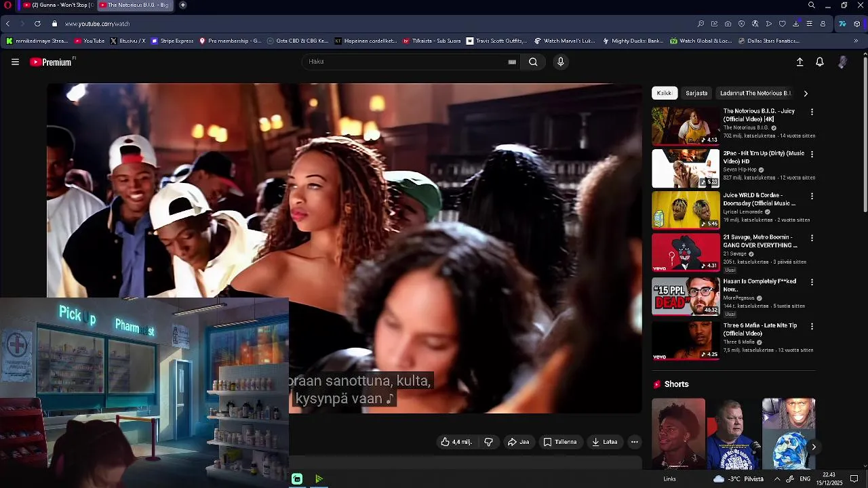Open more actions ellipsis under video

635,442
